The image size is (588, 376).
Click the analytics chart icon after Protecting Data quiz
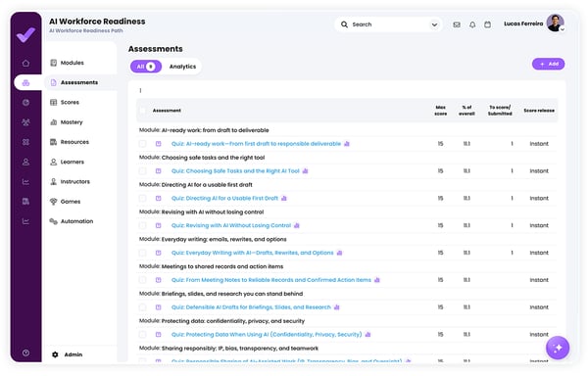367,335
